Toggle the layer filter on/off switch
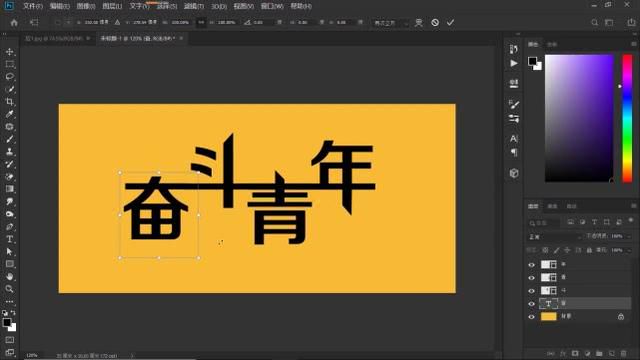Screen dimensions: 640x360 (x=631, y=220)
